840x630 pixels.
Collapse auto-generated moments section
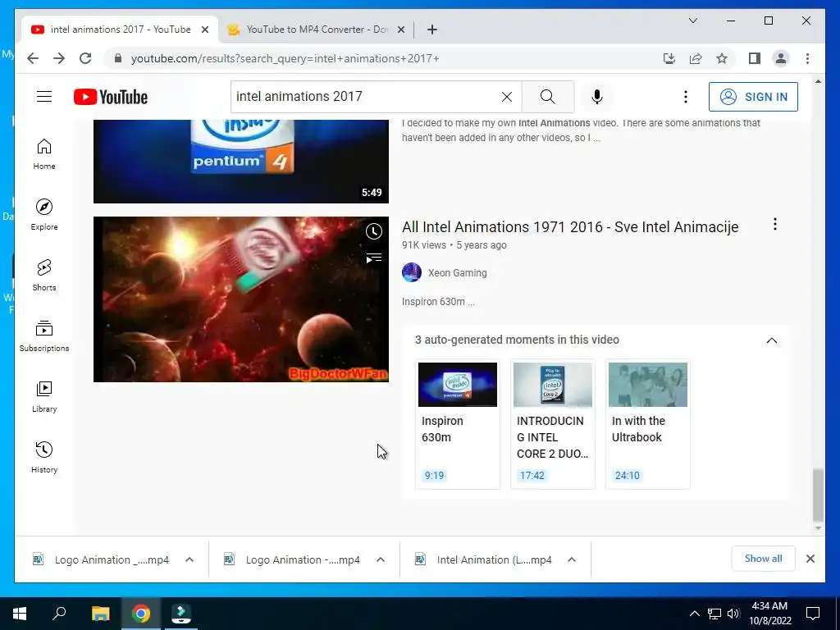[771, 340]
